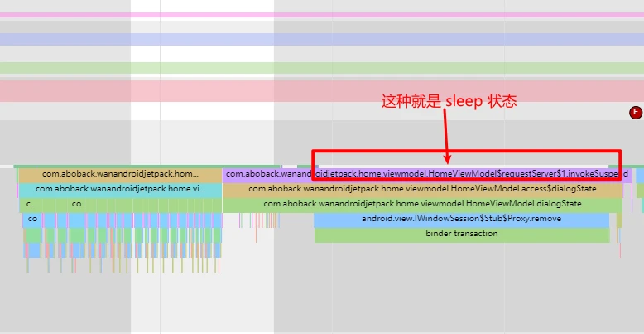Select the lavender blue track band
The height and width of the screenshot is (334, 644).
(322, 39)
